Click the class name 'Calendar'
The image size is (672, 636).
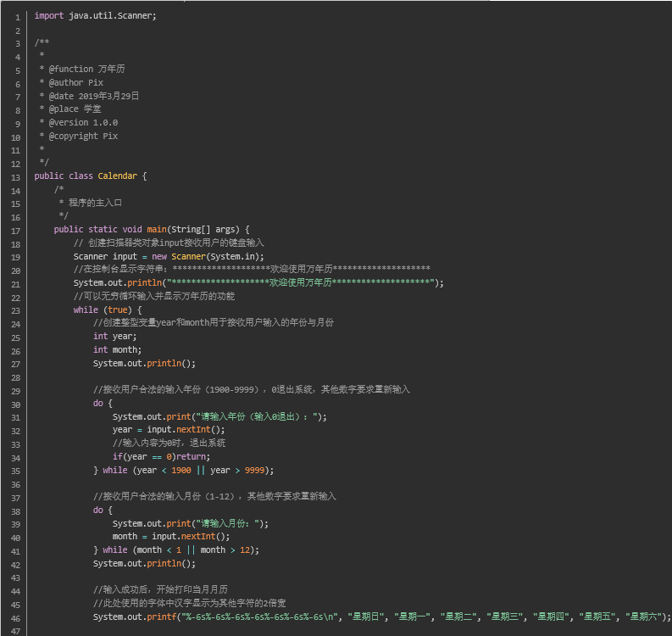[118, 176]
